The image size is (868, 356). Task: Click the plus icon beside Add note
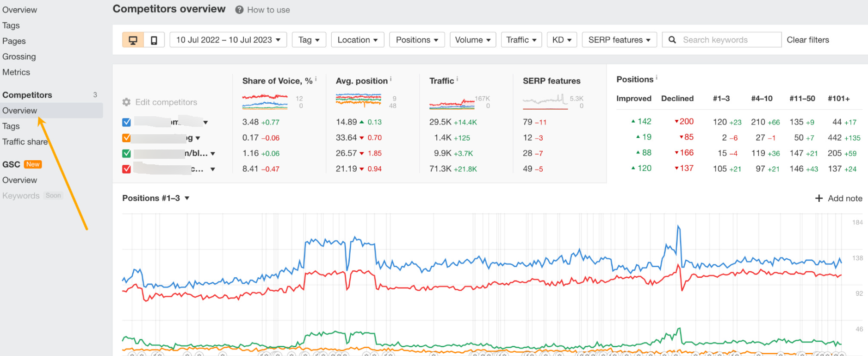pos(818,198)
